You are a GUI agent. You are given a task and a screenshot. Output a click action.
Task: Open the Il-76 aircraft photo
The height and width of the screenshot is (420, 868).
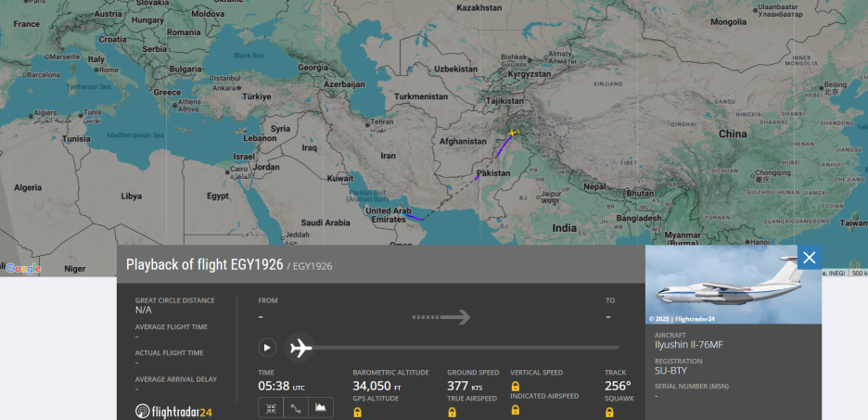733,285
